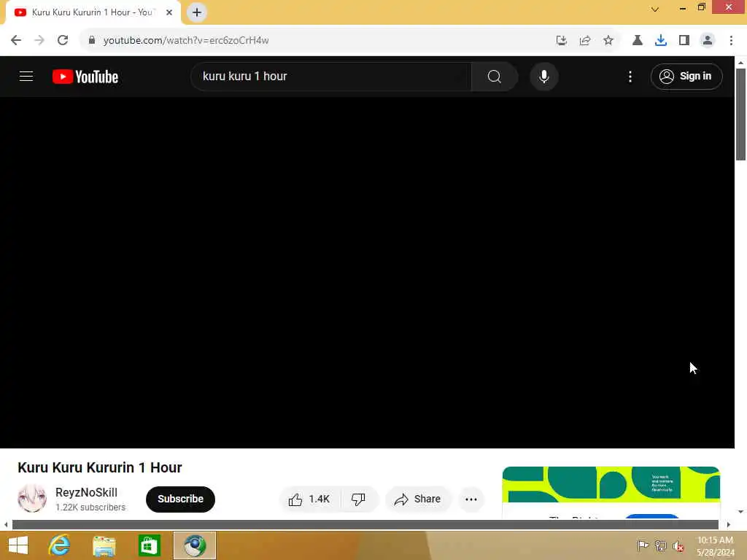Screen dimensions: 747x560
Task: Close the Kuru Kuru Kururin tab
Action: point(169,12)
